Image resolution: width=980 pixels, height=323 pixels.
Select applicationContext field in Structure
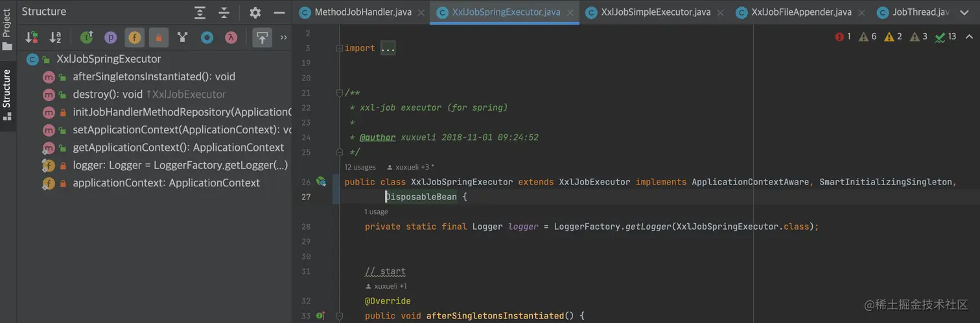pyautogui.click(x=166, y=183)
